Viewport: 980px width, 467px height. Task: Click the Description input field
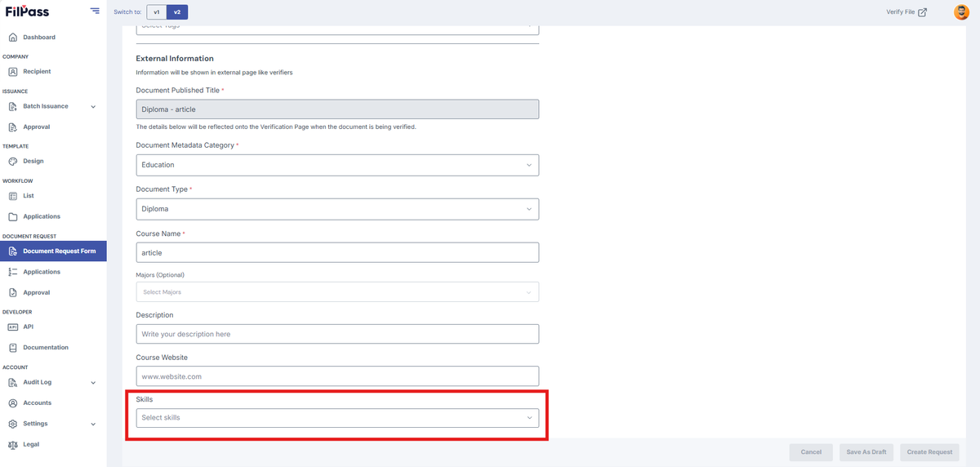(x=337, y=334)
